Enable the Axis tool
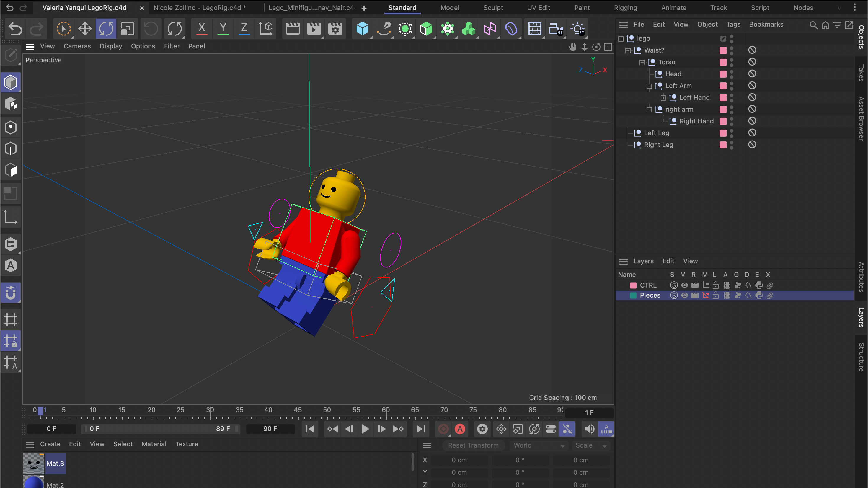 click(11, 218)
